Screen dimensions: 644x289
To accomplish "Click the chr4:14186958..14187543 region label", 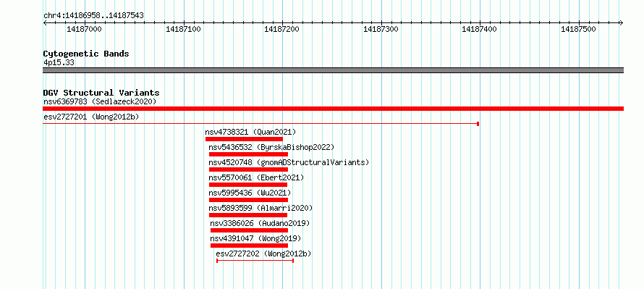I will (x=93, y=16).
